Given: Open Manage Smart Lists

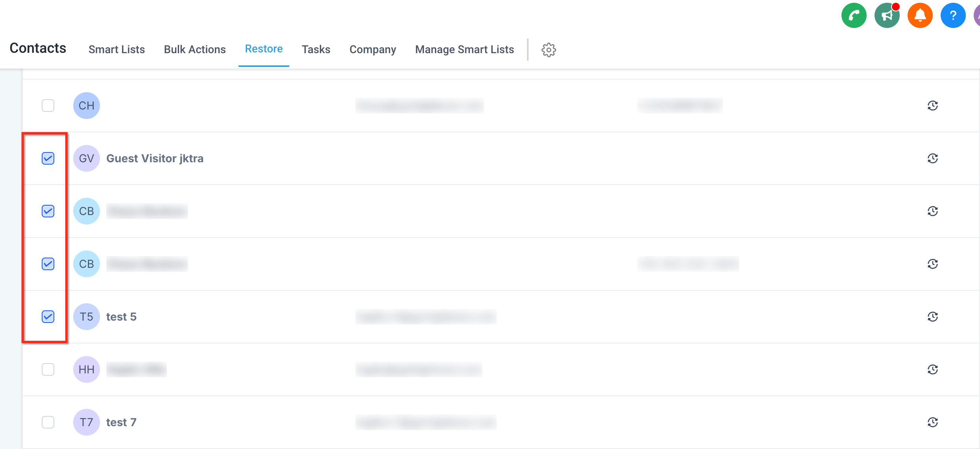Looking at the screenshot, I should (464, 50).
